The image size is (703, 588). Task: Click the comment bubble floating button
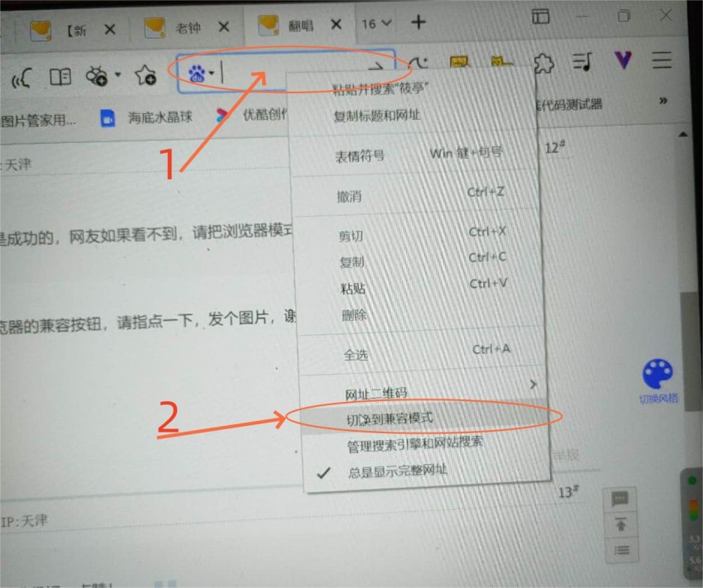(620, 499)
